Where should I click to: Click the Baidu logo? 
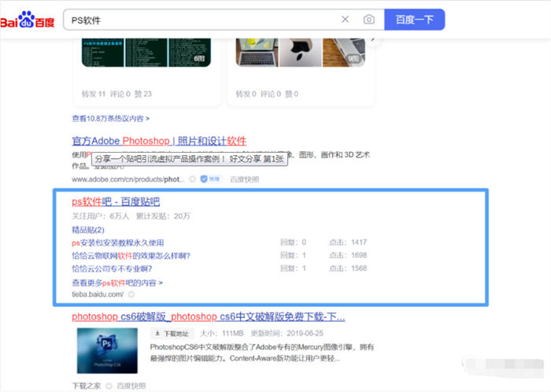point(28,20)
